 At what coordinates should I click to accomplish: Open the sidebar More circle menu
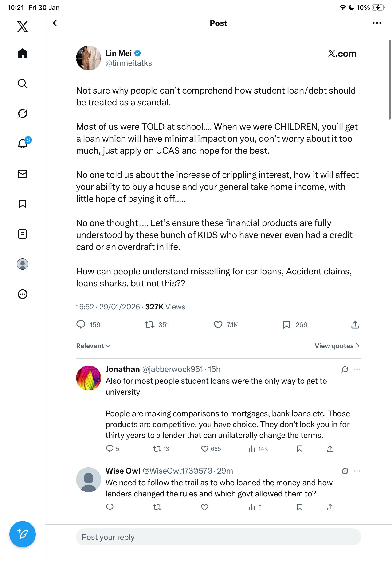pyautogui.click(x=23, y=294)
